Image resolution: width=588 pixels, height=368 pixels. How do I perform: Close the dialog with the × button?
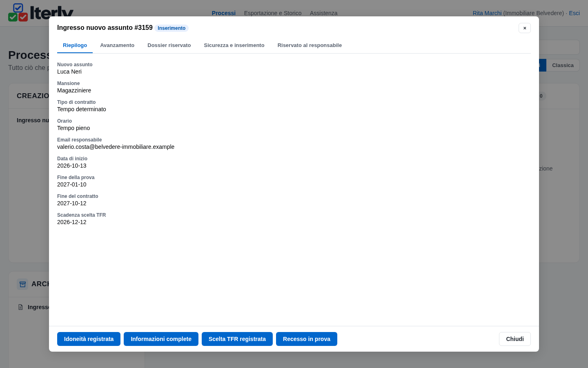pyautogui.click(x=525, y=28)
